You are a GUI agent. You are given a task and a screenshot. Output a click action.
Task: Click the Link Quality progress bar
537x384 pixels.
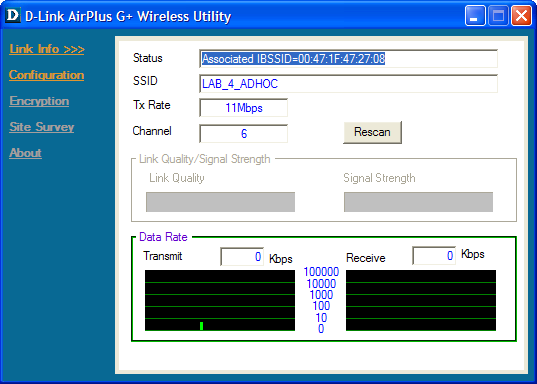click(220, 202)
